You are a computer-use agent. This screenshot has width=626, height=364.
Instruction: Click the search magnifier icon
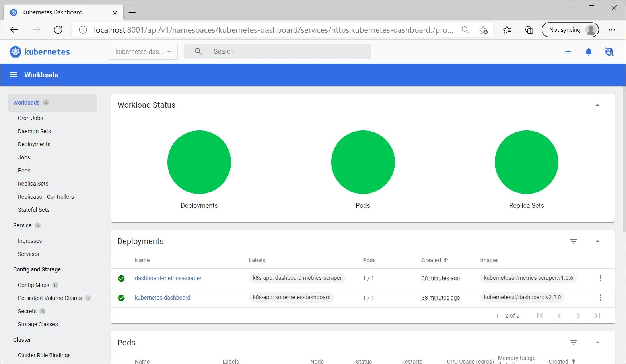pos(198,51)
